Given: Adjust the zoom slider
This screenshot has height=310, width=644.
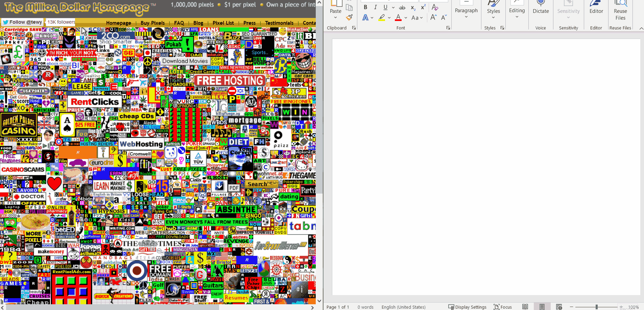Looking at the screenshot, I should (597, 307).
